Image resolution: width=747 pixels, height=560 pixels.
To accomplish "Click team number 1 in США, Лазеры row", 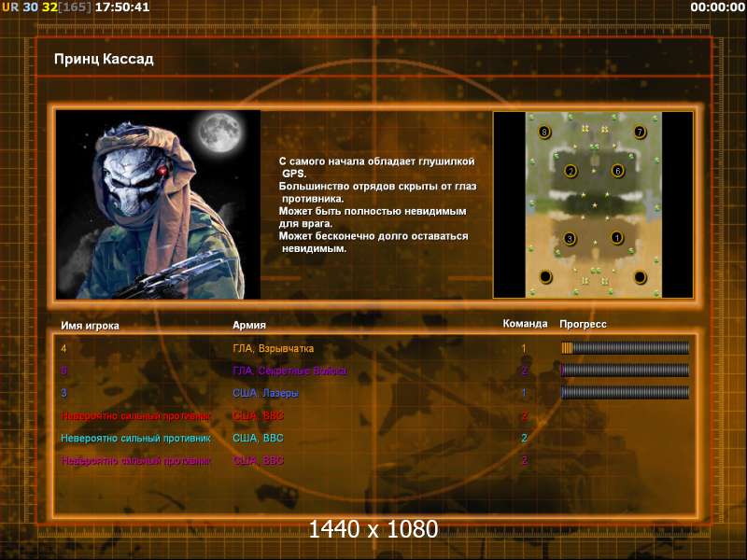I will click(524, 393).
